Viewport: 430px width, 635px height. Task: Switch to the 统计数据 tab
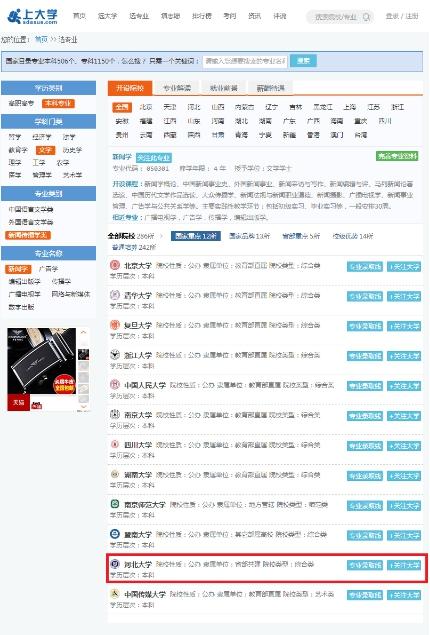coord(224,88)
